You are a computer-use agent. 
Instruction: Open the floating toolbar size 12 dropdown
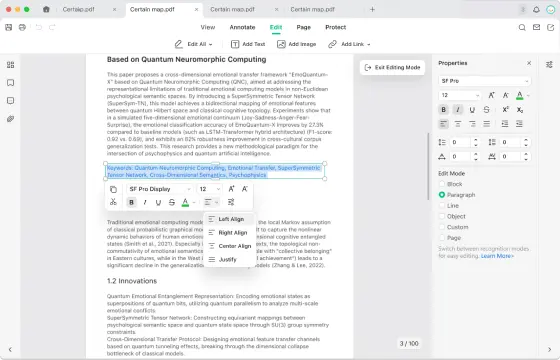tap(210, 189)
